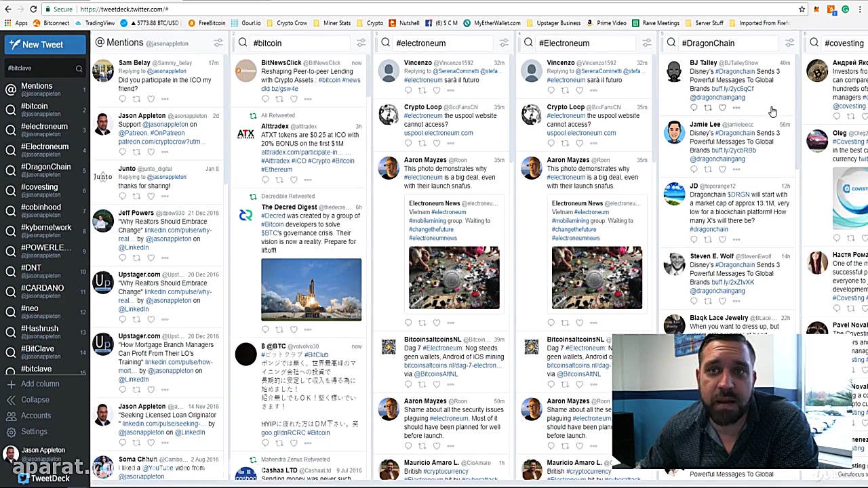Viewport: 868px width, 488px height.
Task: Retweet BJ Talley's Dragonchain tweet
Action: [x=708, y=108]
